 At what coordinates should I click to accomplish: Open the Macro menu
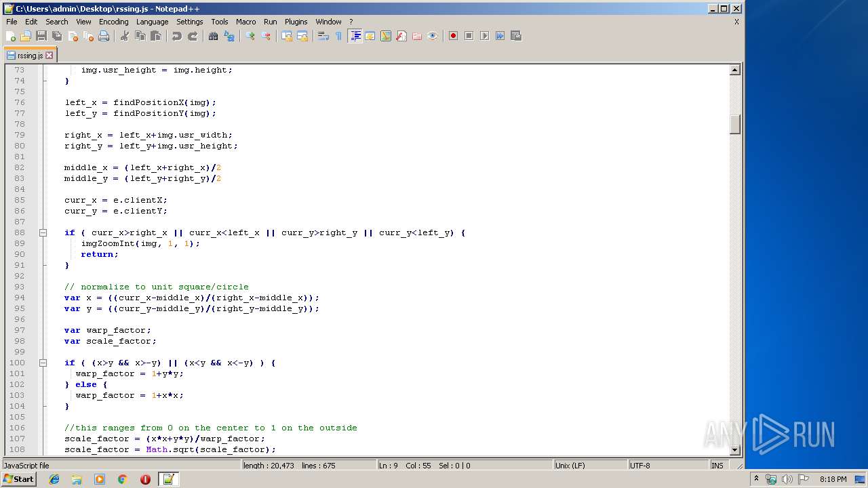pyautogui.click(x=245, y=22)
